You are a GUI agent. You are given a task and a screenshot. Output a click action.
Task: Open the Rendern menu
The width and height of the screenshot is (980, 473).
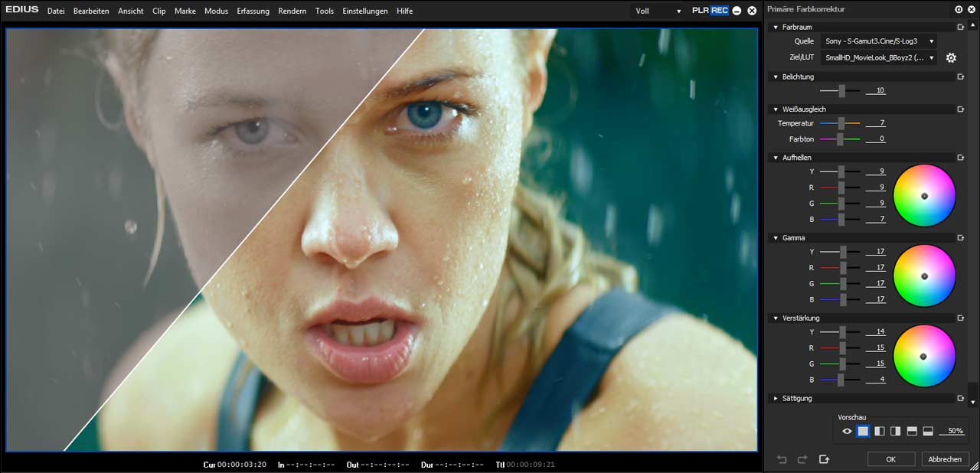tap(292, 11)
